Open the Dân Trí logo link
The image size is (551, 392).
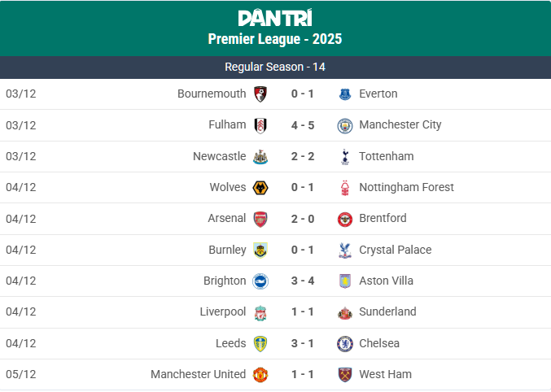pyautogui.click(x=275, y=18)
